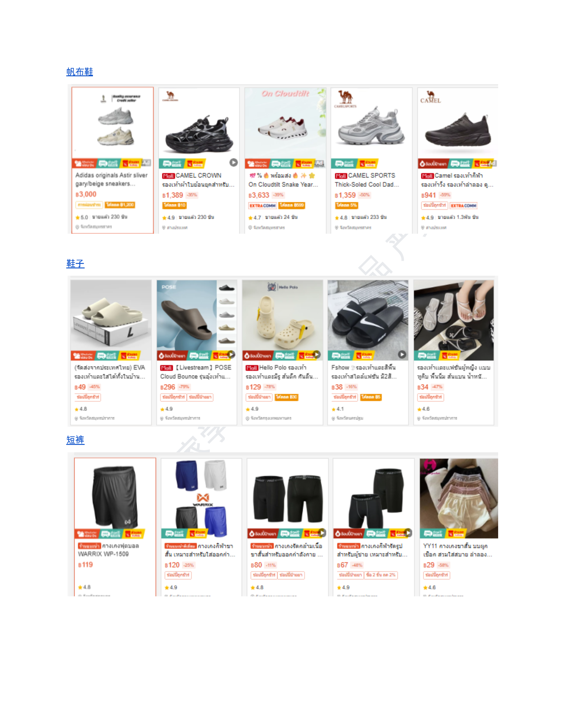Click the ฿3,633 price on On Cloudtilt listing
Screen dimensions: 563x728
point(259,195)
